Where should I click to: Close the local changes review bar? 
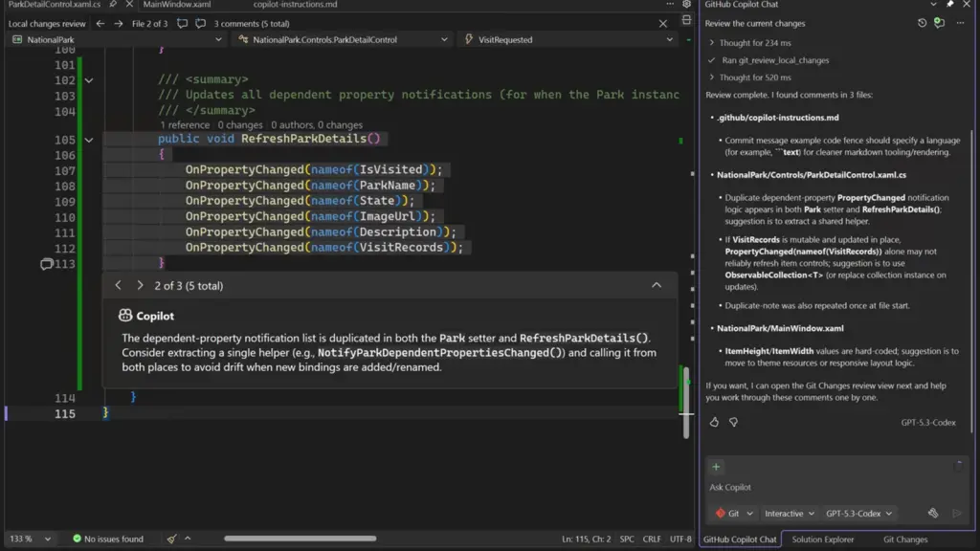(663, 24)
